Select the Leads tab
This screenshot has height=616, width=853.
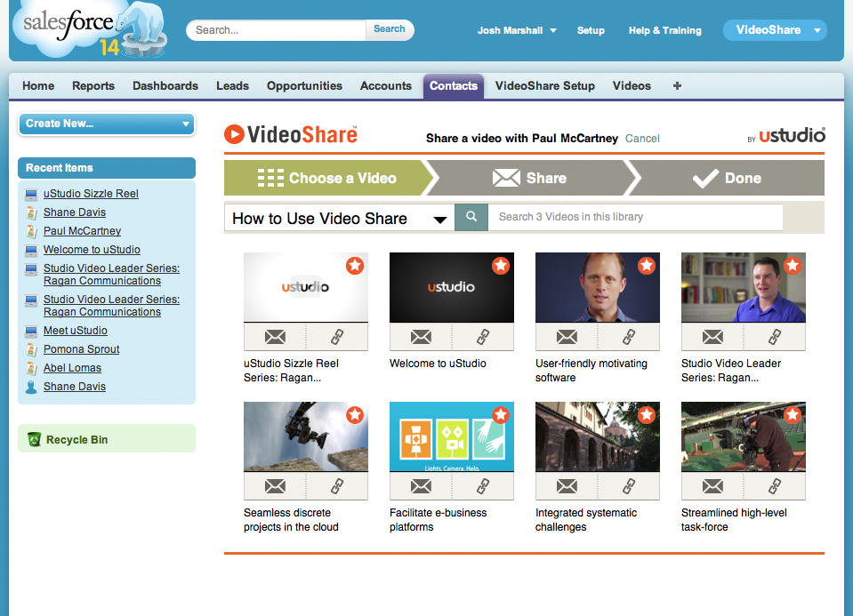coord(232,86)
